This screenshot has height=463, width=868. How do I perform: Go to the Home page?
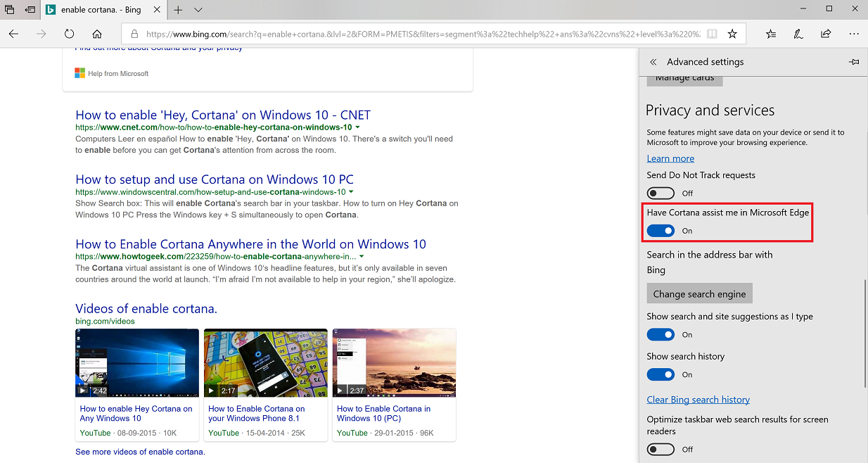coord(97,34)
